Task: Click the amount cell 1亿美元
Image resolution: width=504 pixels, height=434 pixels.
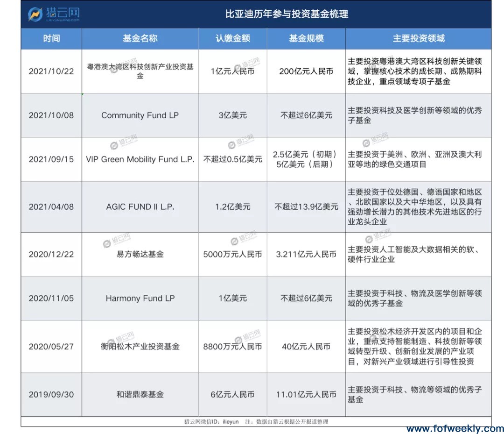Action: [x=233, y=299]
